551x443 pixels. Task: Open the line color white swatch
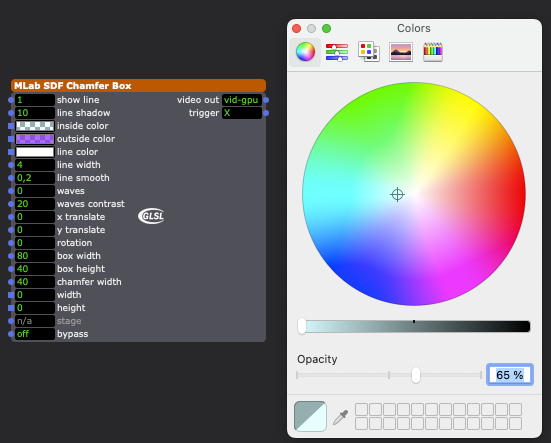pos(35,152)
